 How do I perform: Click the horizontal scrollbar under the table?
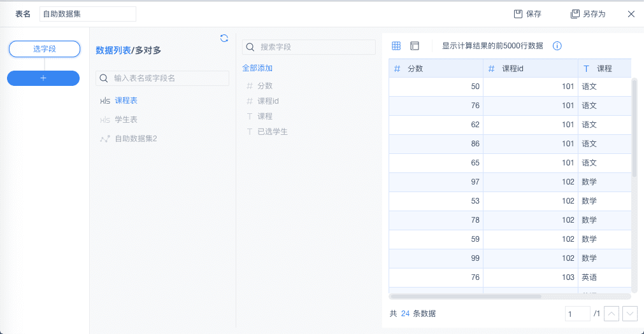pyautogui.click(x=465, y=296)
